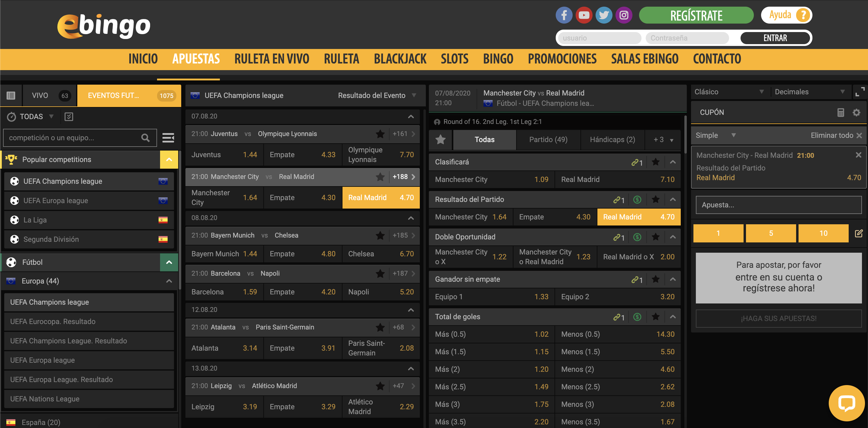
Task: Collapse the 07.08.20 date group
Action: [410, 116]
